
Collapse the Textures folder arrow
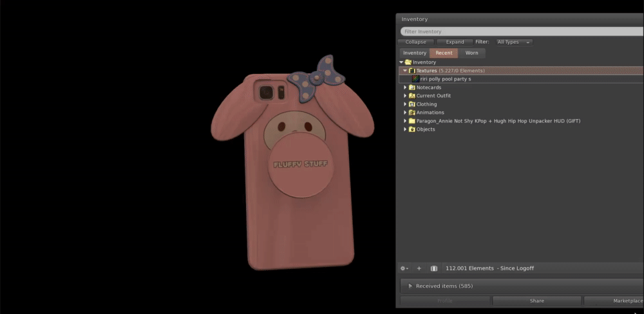(x=405, y=71)
